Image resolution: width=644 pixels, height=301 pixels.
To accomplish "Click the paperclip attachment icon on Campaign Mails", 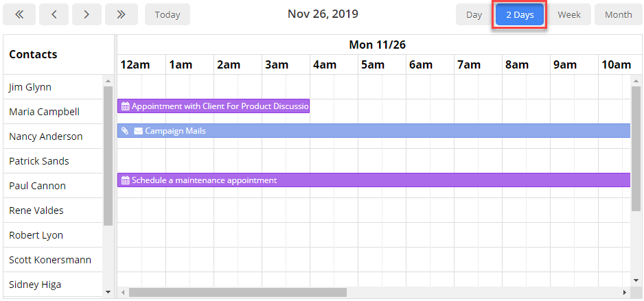I will point(126,131).
